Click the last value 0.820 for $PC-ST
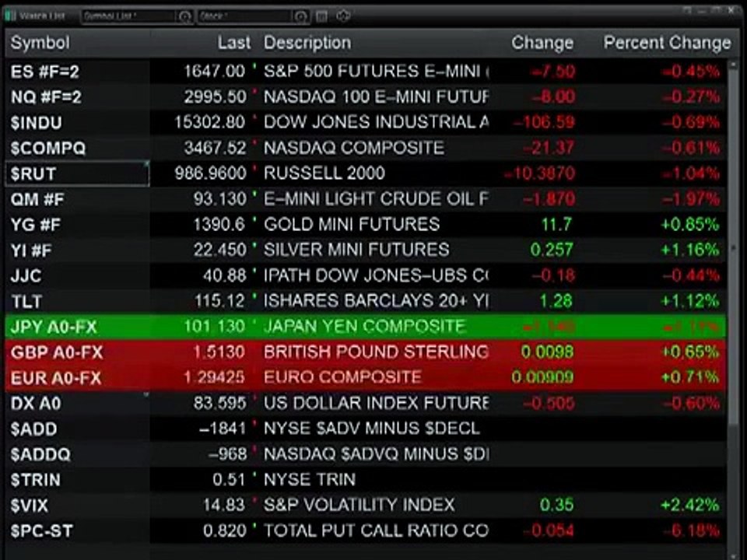 tap(224, 530)
